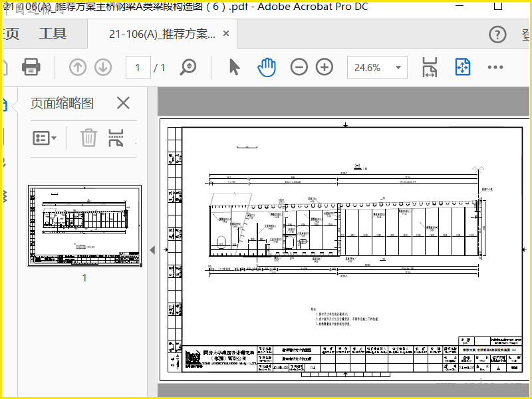Screen dimensions: 532x399
Task: Click the page number input field
Action: pos(138,68)
